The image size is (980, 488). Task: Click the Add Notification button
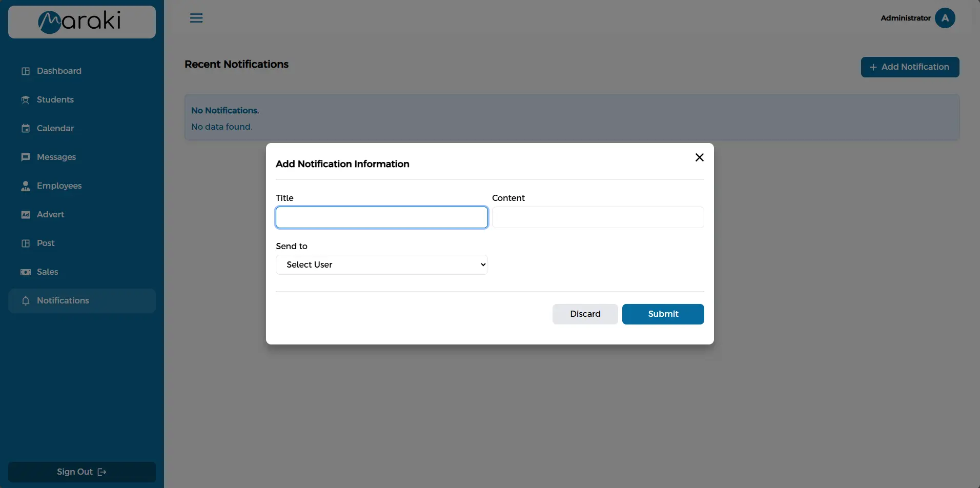[910, 67]
